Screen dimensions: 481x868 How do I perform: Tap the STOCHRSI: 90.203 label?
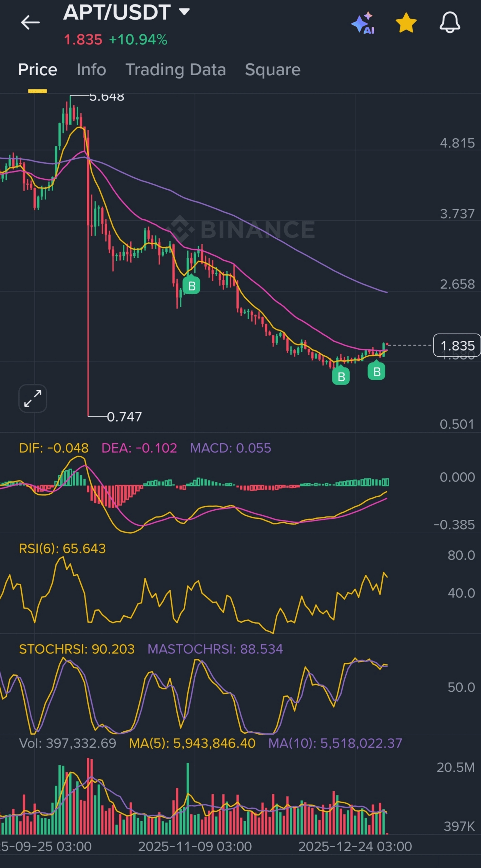(x=77, y=649)
